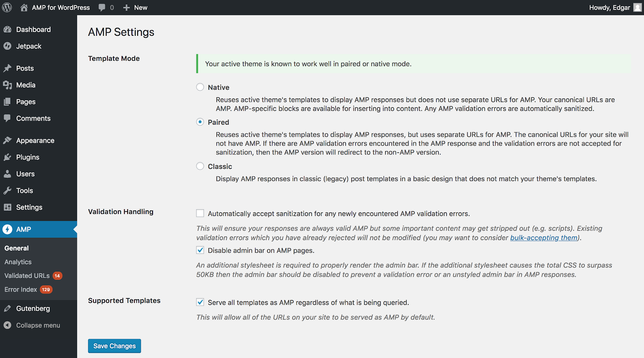Collapse the admin sidebar menu
The image size is (644, 358).
38,325
